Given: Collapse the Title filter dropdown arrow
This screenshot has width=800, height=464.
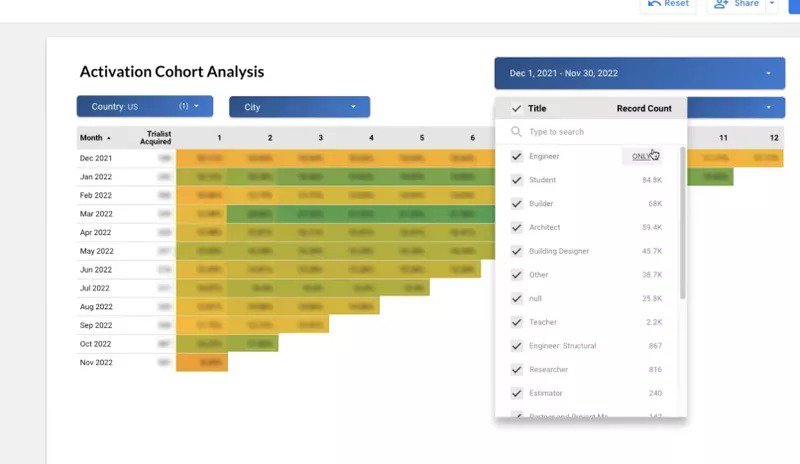Looking at the screenshot, I should (x=768, y=107).
